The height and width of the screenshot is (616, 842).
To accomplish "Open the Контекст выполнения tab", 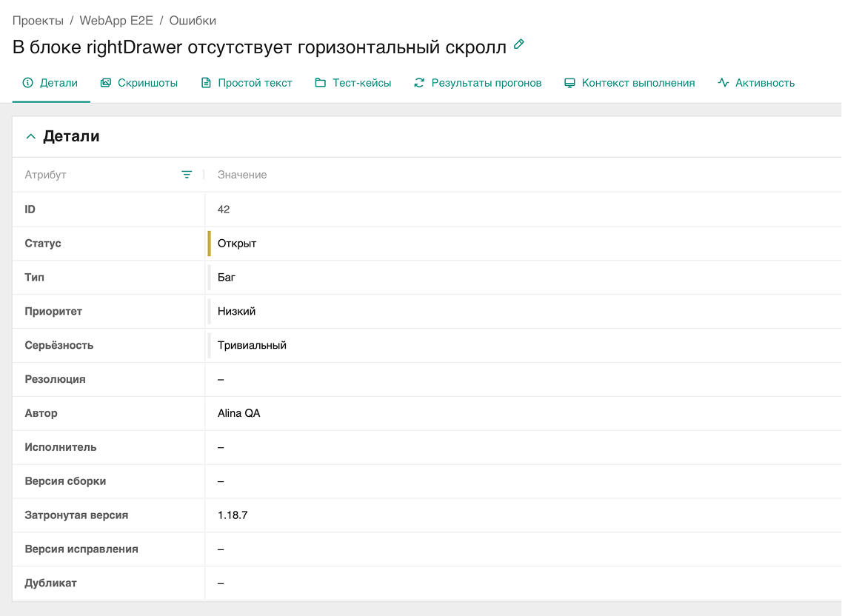I will coord(630,83).
